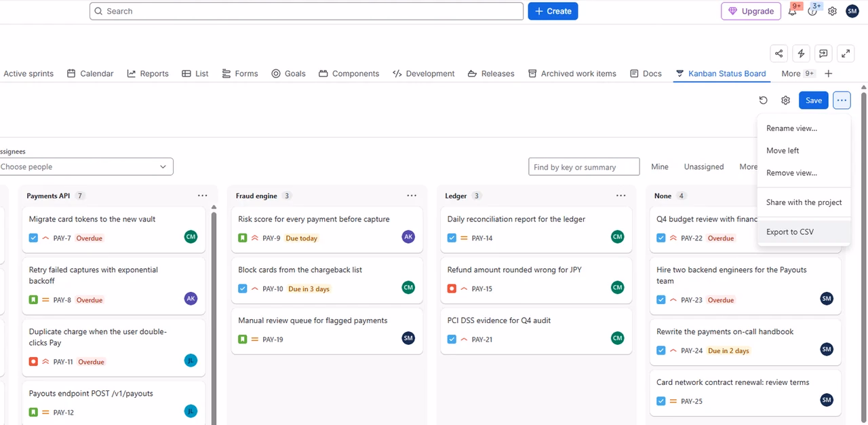Open the help menu icon
The width and height of the screenshot is (868, 425).
click(x=812, y=11)
